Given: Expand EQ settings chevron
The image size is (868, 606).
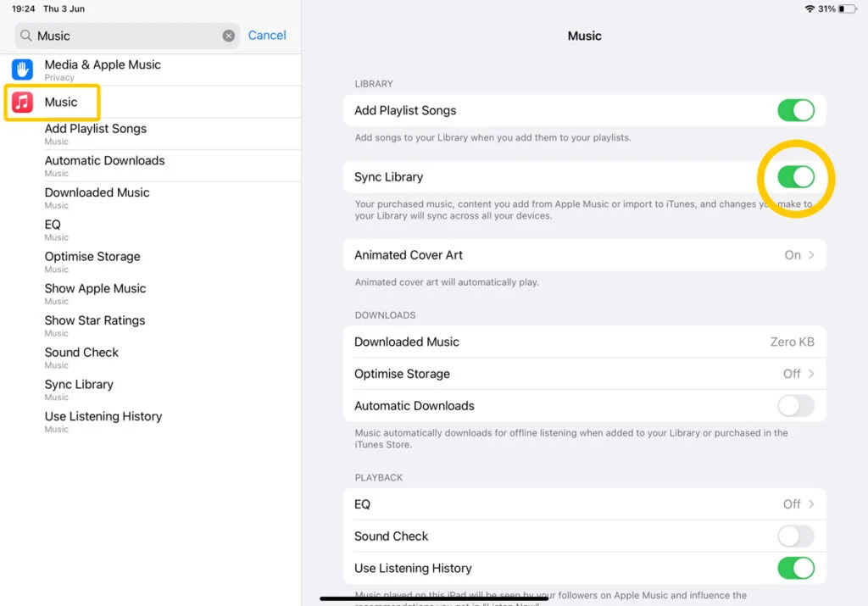Looking at the screenshot, I should [x=811, y=504].
